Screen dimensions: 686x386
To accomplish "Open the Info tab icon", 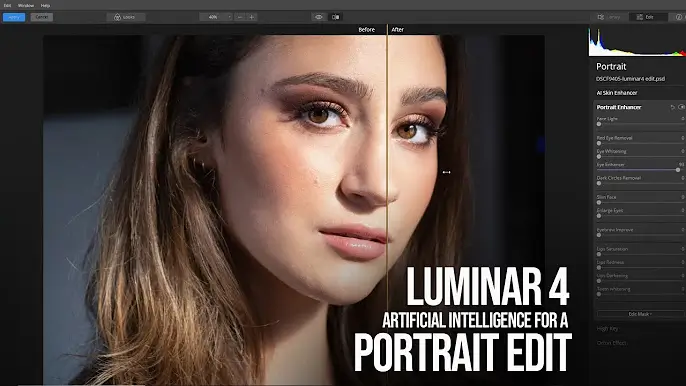I will pyautogui.click(x=679, y=17).
